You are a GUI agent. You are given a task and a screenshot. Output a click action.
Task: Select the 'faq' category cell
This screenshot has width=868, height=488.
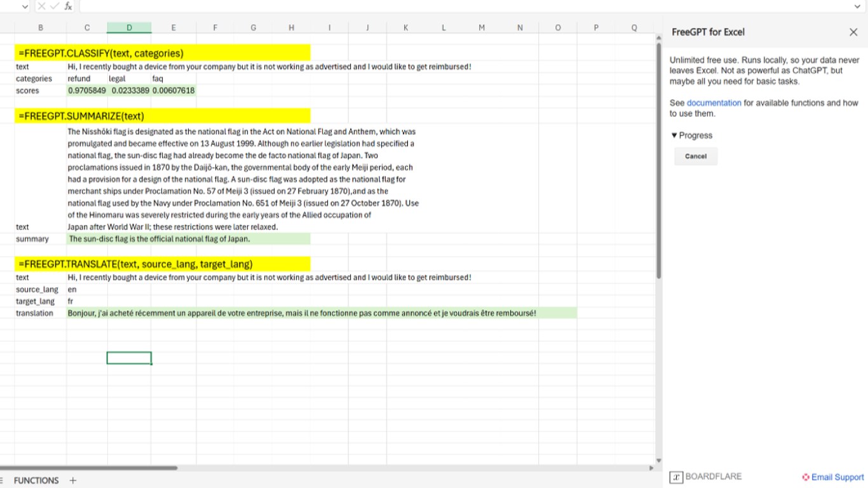point(173,79)
